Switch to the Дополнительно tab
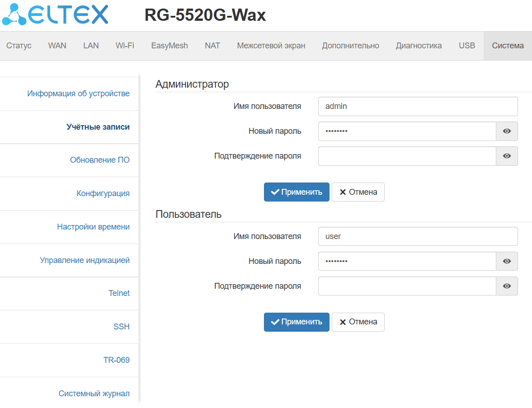 [x=350, y=46]
